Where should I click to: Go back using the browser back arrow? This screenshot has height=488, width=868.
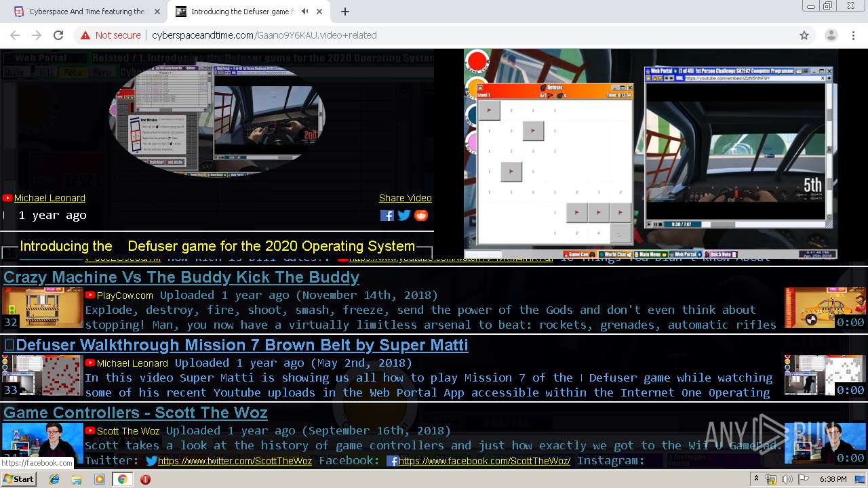(x=15, y=35)
